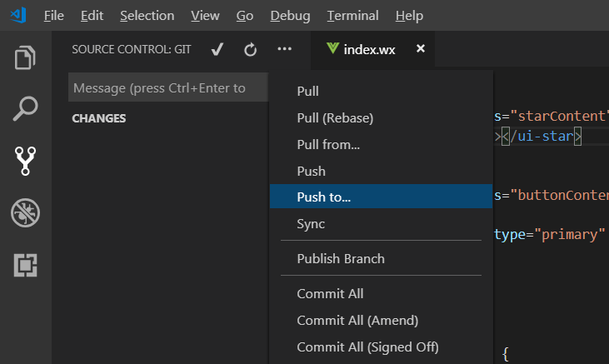Open the Search view icon
Viewport: 609px width, 364px height.
point(25,109)
